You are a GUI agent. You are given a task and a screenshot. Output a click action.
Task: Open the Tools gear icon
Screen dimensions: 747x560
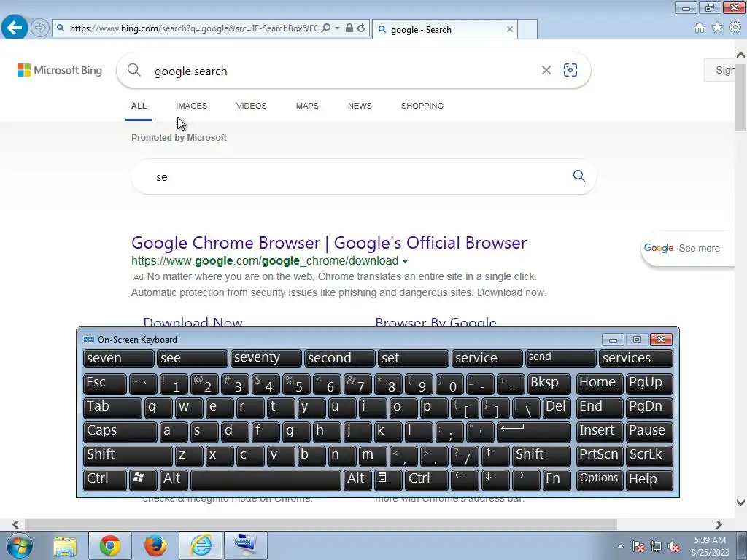[735, 28]
